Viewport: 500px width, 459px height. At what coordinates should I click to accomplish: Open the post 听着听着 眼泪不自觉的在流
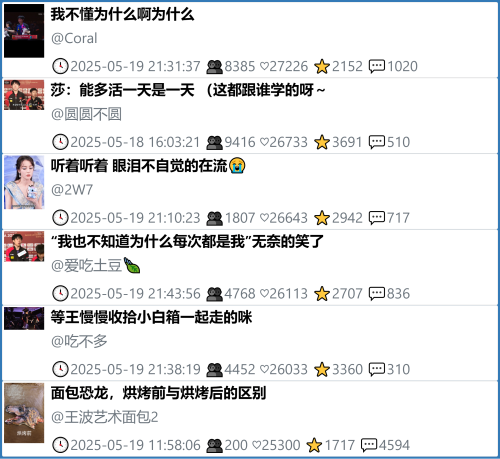pos(148,166)
